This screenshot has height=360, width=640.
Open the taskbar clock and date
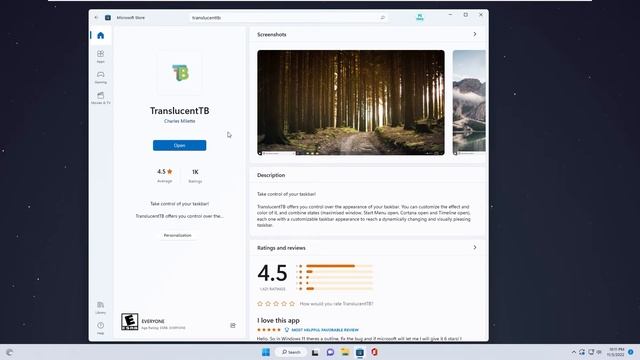(616, 352)
